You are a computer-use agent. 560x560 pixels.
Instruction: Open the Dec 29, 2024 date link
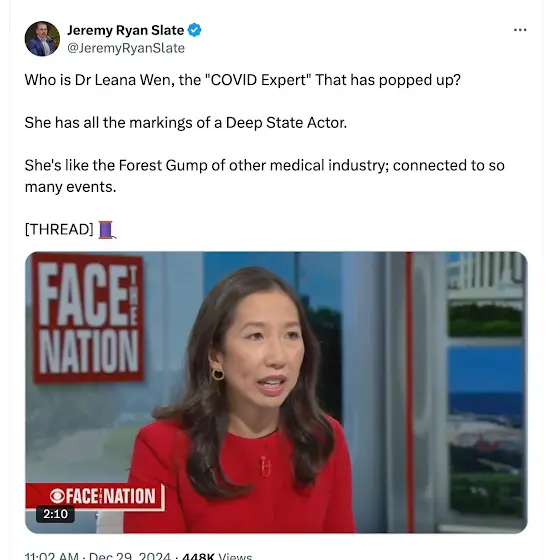(130, 556)
